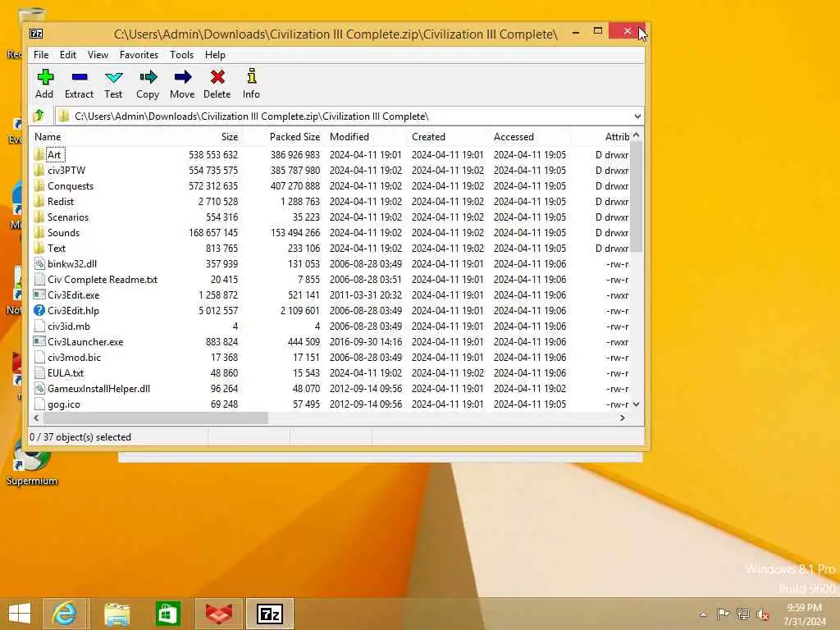Viewport: 840px width, 630px height.
Task: Select the Art folder icon
Action: pyautogui.click(x=39, y=155)
